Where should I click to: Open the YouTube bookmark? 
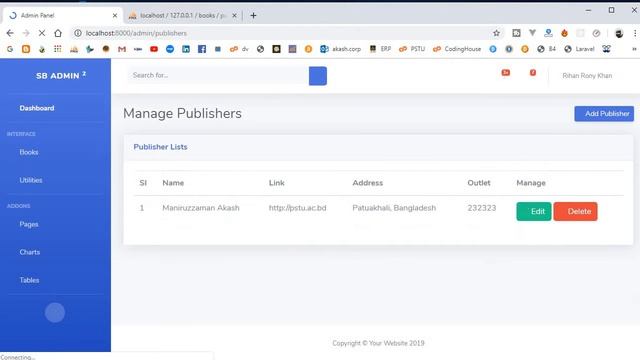coord(154,49)
